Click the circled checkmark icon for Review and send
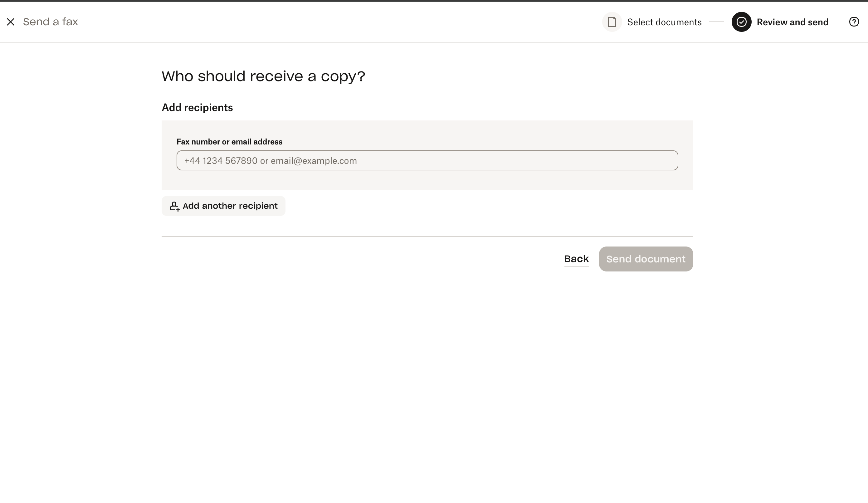The image size is (868, 503). pyautogui.click(x=742, y=22)
